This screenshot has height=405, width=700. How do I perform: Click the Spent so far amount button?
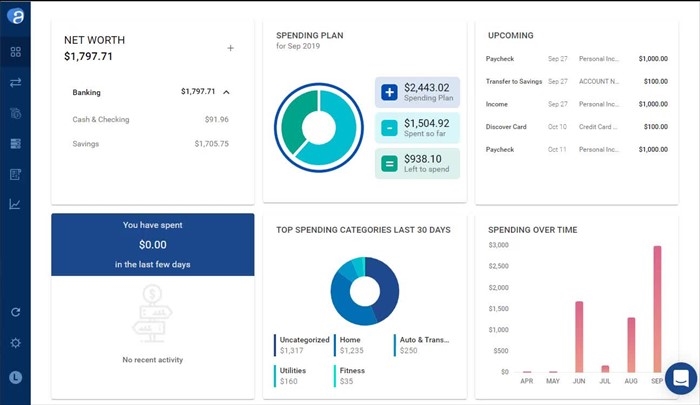(417, 127)
